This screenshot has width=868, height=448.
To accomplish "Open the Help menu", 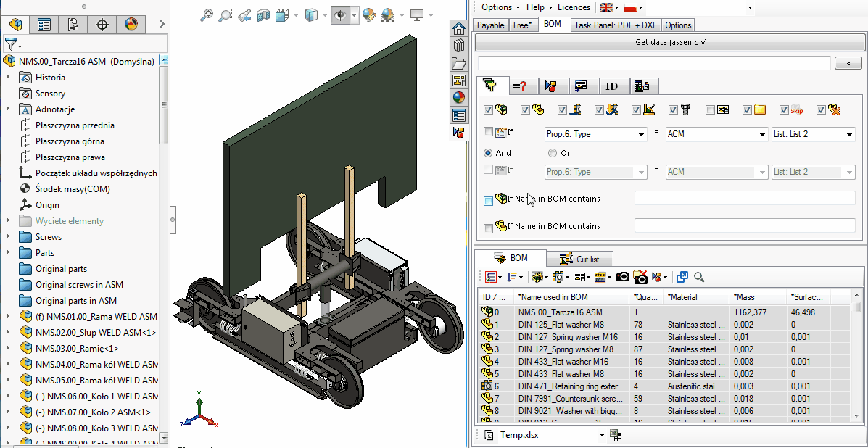I will click(x=540, y=7).
